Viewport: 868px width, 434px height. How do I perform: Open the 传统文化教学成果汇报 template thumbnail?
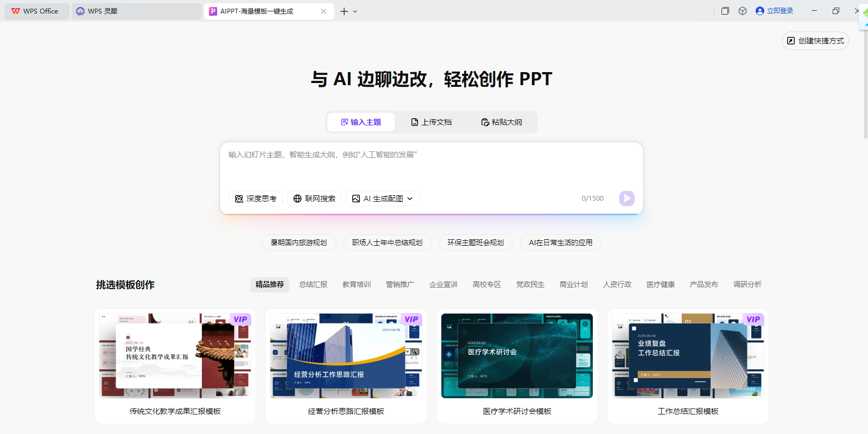pyautogui.click(x=175, y=356)
